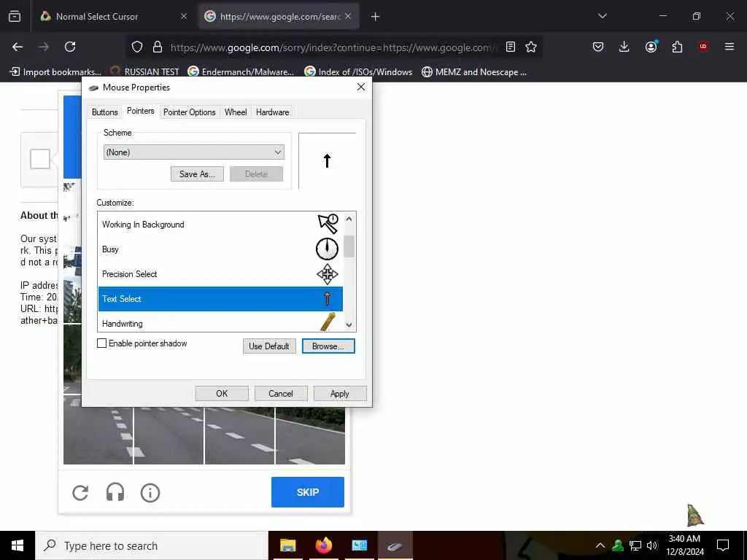Get an audio captcha challenge
Viewport: 747px width, 560px height.
click(x=115, y=492)
